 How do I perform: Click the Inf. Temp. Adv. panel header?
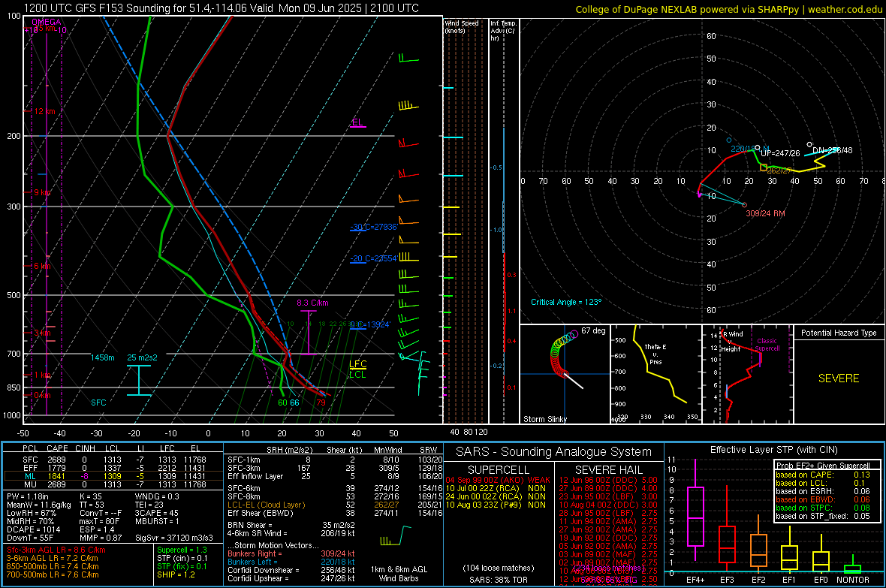click(x=503, y=31)
